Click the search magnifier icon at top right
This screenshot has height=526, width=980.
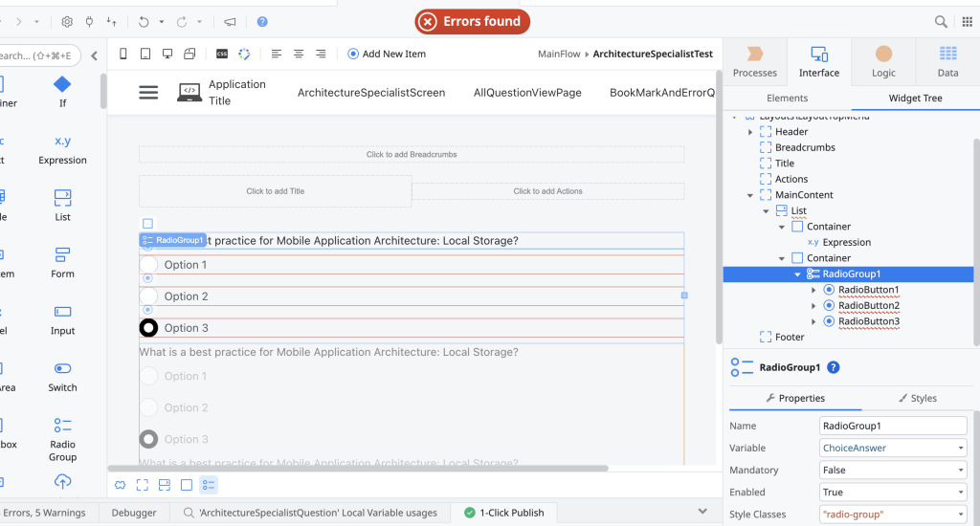(941, 21)
